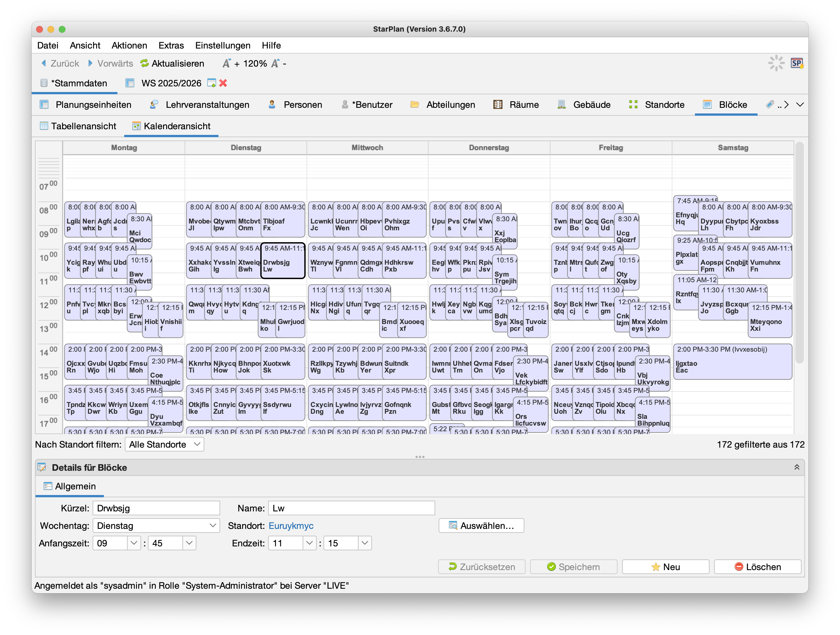Click the Zurück back arrow
Screen dimensions: 840x635
(44, 63)
